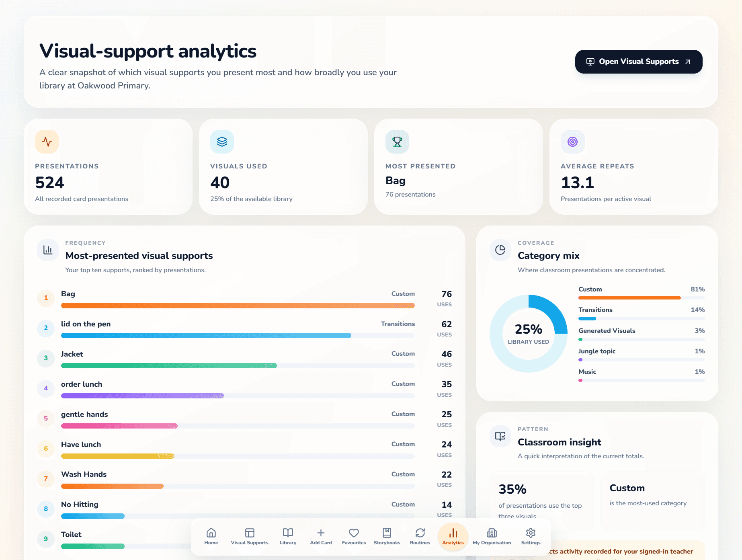Click the Visuals Used layers icon
Screen dimensions: 742x560
click(222, 142)
